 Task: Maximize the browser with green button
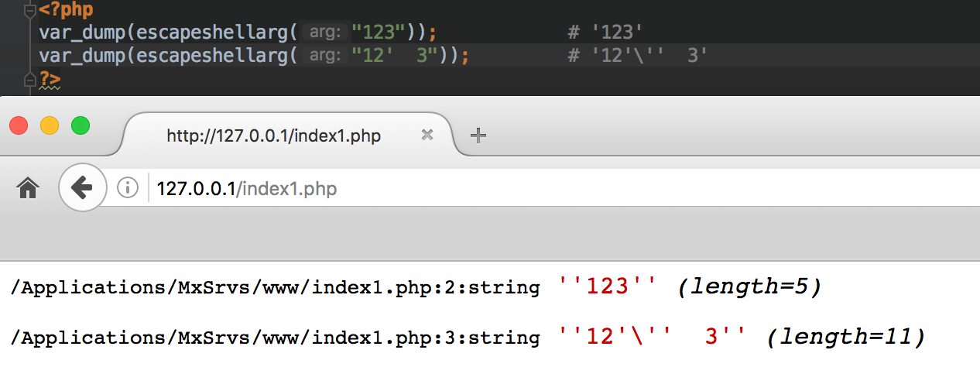tap(81, 125)
